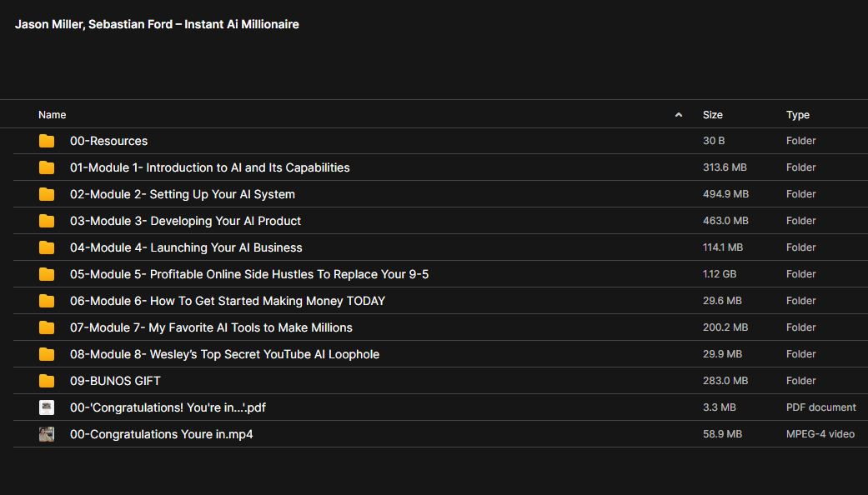
Task: Toggle the Name column sort arrow
Action: [679, 115]
